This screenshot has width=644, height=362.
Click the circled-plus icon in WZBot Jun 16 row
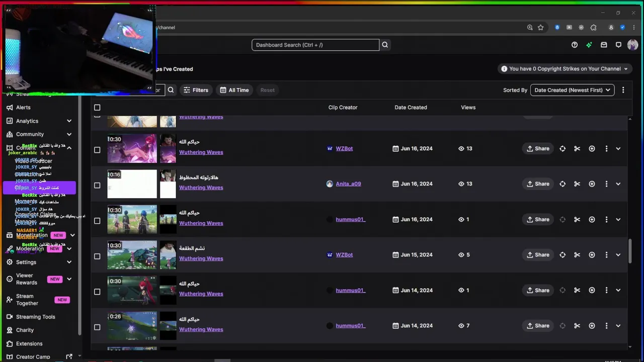(x=592, y=148)
